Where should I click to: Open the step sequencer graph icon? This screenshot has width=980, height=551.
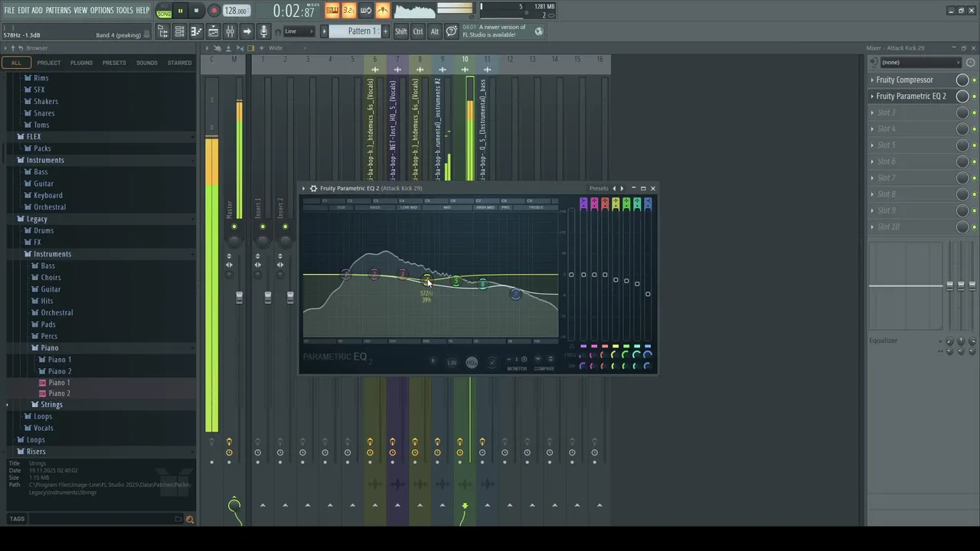pyautogui.click(x=213, y=31)
